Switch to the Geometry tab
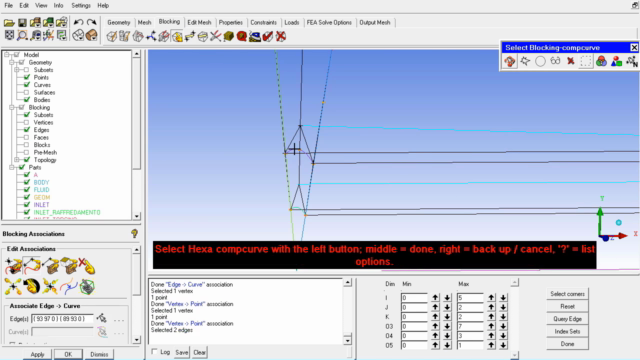This screenshot has height=360, width=640. pyautogui.click(x=119, y=22)
